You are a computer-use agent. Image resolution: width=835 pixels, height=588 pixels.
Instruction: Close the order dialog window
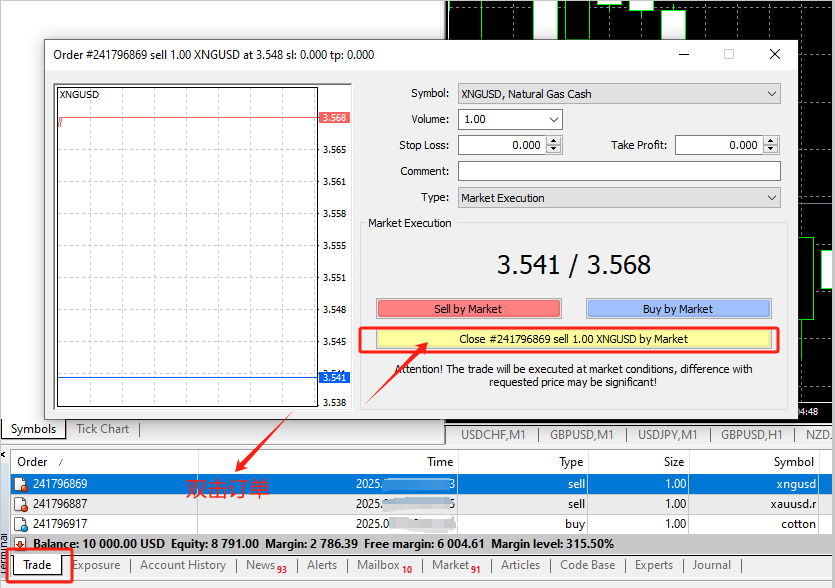[777, 55]
